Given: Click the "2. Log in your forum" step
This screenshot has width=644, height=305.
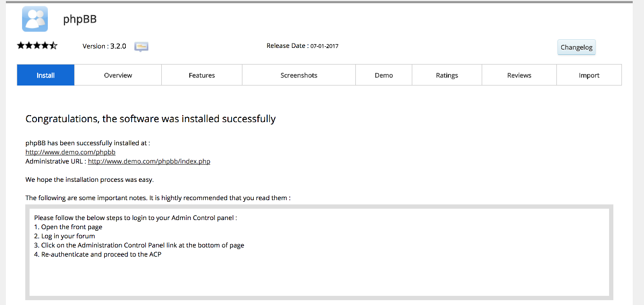Looking at the screenshot, I should point(65,236).
